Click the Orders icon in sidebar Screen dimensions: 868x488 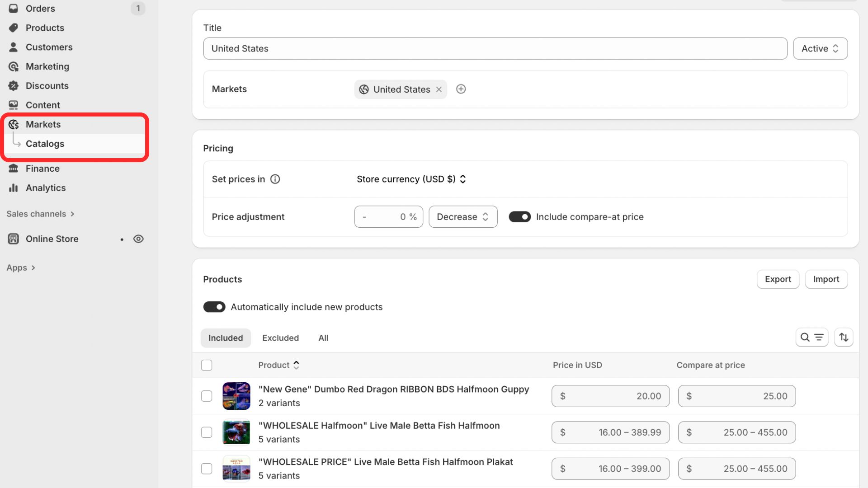(x=14, y=9)
